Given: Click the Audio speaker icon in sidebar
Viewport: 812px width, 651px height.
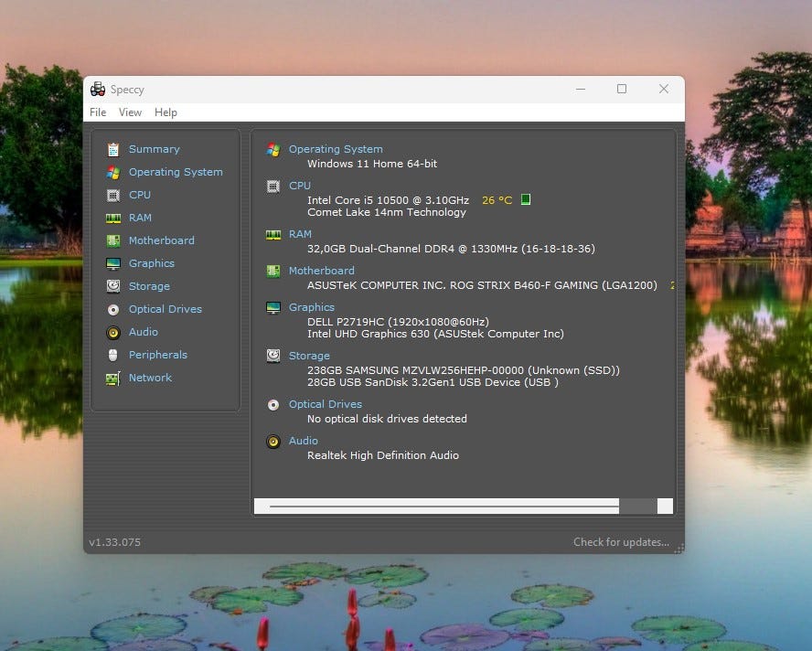Looking at the screenshot, I should [113, 332].
